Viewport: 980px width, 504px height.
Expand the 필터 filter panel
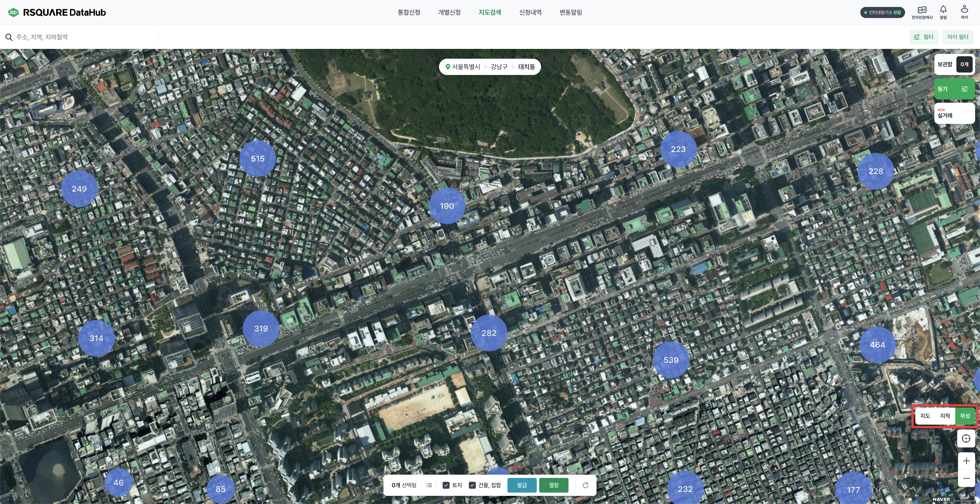[924, 37]
